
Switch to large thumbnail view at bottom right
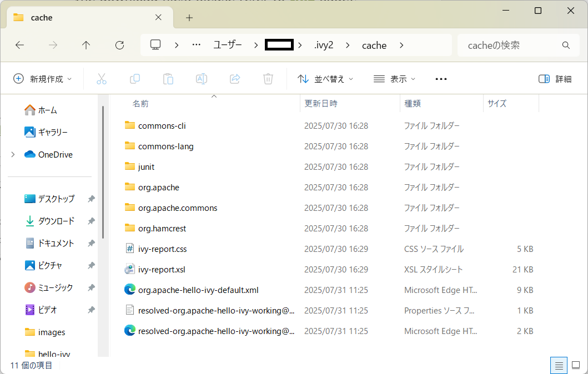click(576, 365)
